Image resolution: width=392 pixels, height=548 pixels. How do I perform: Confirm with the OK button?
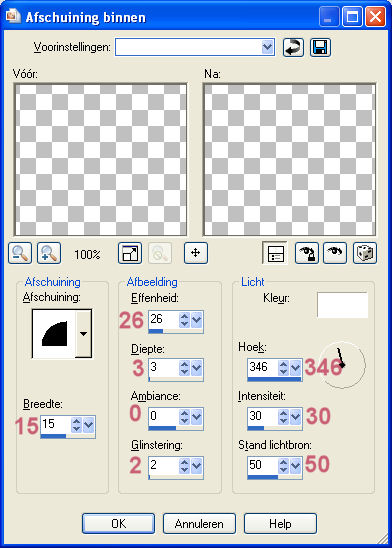pos(118,524)
